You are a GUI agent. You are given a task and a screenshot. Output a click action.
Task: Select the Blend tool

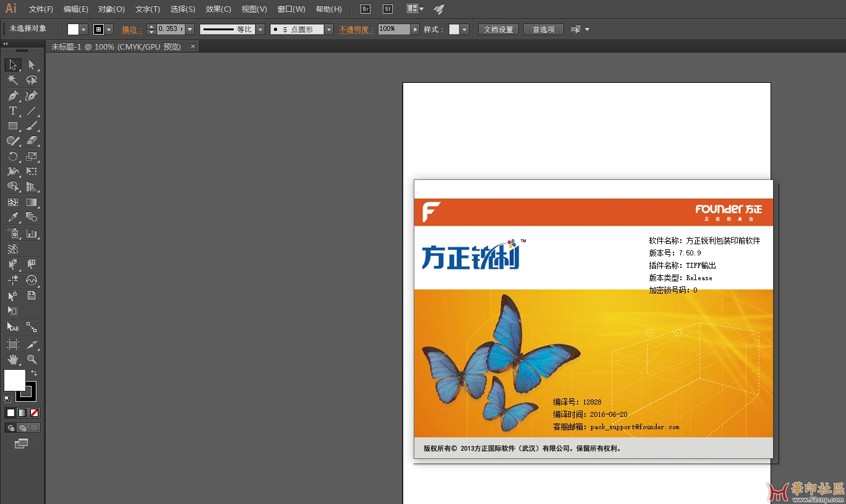32,217
